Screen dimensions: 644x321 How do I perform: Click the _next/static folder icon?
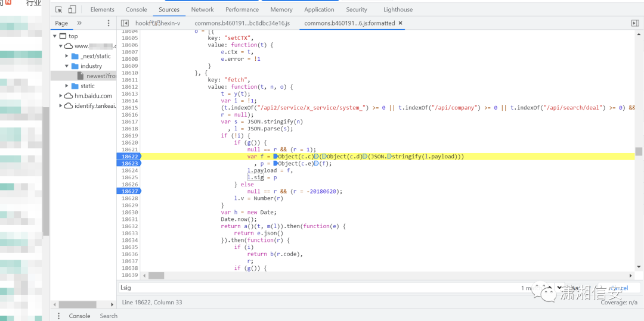[75, 56]
